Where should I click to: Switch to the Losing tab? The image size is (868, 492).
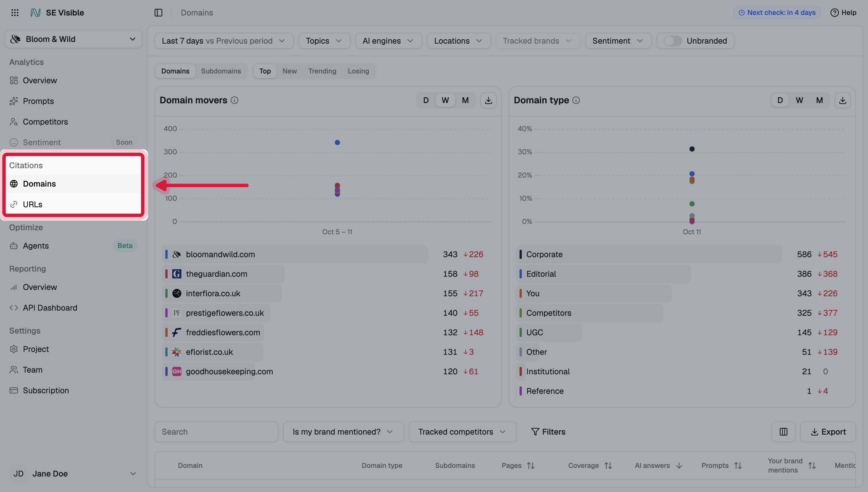[x=358, y=71]
